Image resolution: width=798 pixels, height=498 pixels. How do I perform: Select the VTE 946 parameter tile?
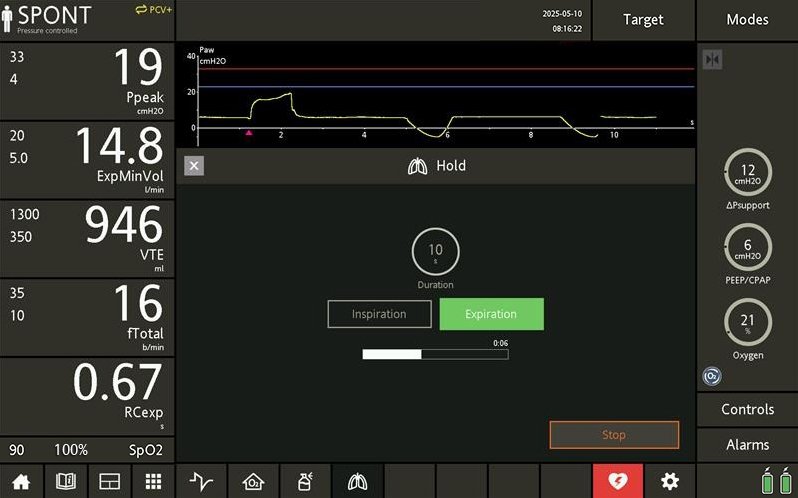pos(87,239)
